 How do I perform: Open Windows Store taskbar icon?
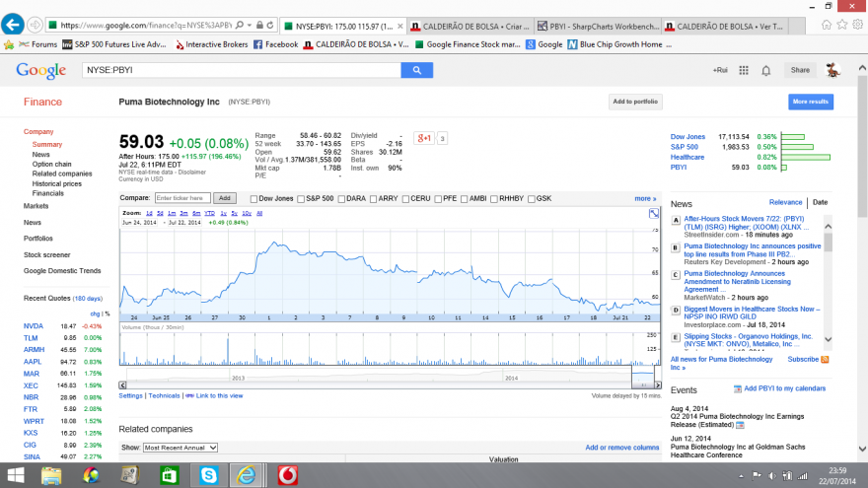point(169,475)
